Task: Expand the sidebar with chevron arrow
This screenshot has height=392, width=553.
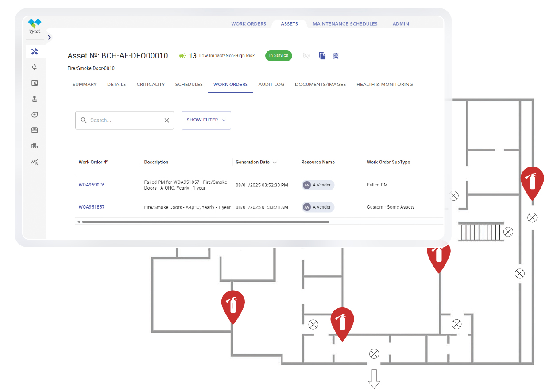Action: click(x=49, y=38)
